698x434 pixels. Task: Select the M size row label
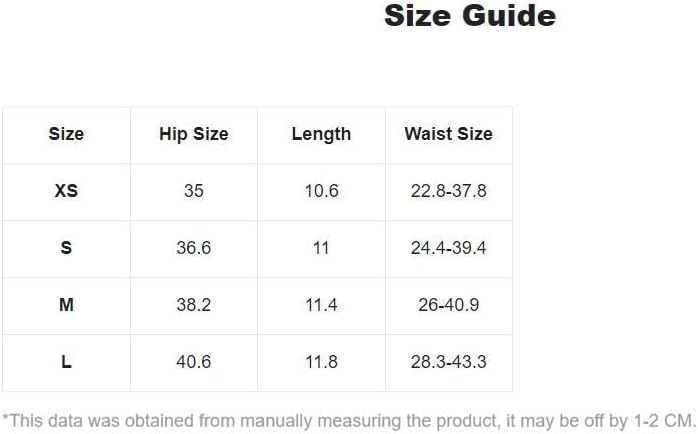(66, 305)
